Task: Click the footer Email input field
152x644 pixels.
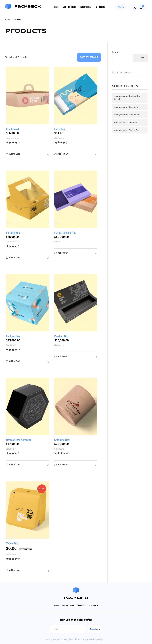Action: 68,629
